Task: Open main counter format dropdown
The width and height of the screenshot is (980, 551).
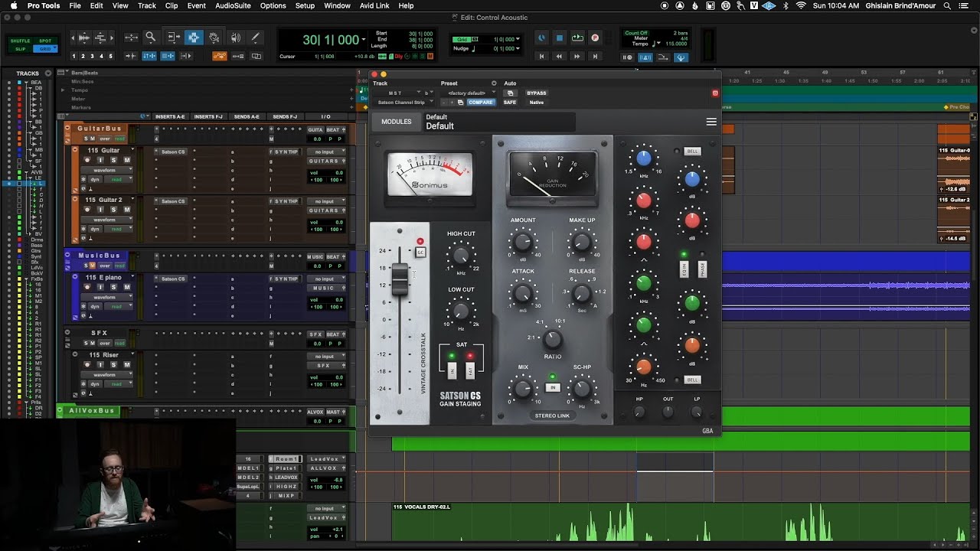Action: pyautogui.click(x=364, y=41)
